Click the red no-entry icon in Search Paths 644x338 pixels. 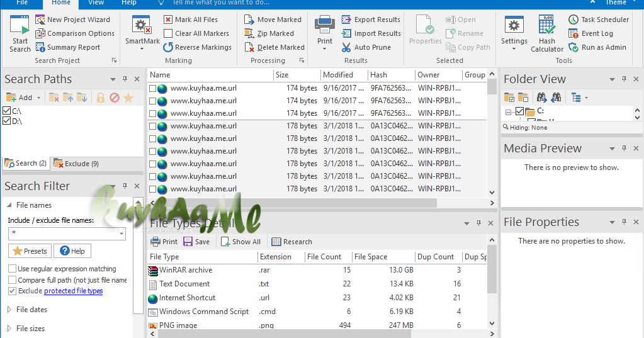tap(115, 98)
